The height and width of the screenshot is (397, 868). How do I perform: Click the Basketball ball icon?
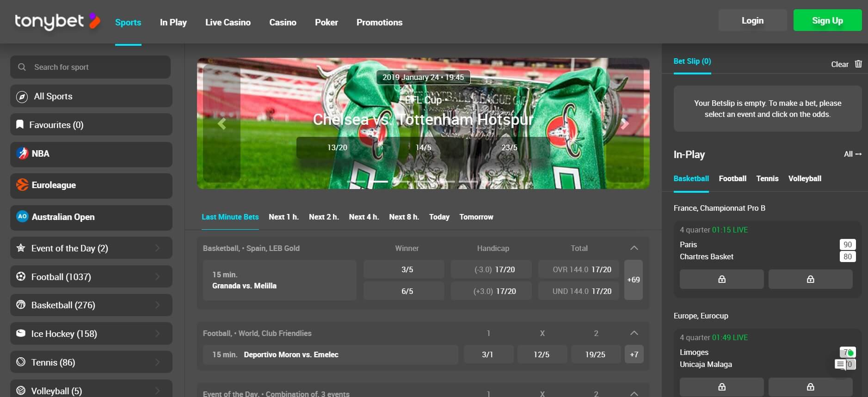pyautogui.click(x=21, y=305)
